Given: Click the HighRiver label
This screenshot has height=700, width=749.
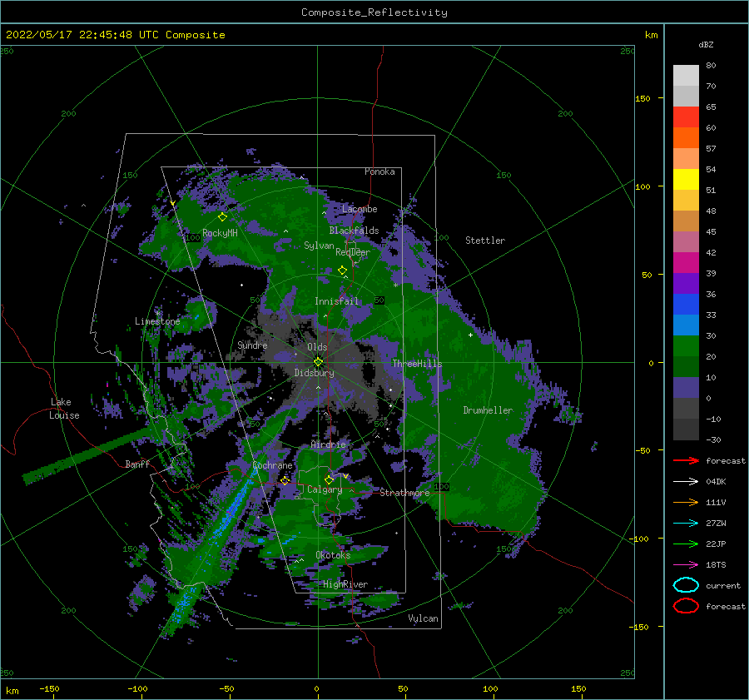Looking at the screenshot, I should tap(345, 584).
